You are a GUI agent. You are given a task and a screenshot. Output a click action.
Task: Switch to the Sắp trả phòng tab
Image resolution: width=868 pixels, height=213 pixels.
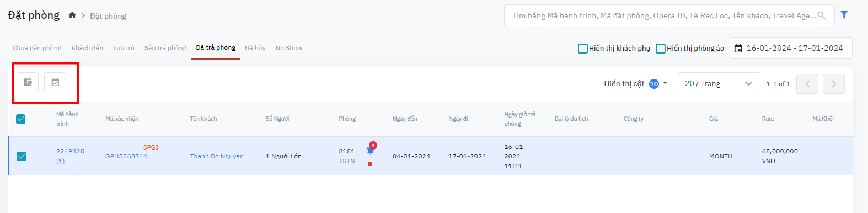(165, 48)
